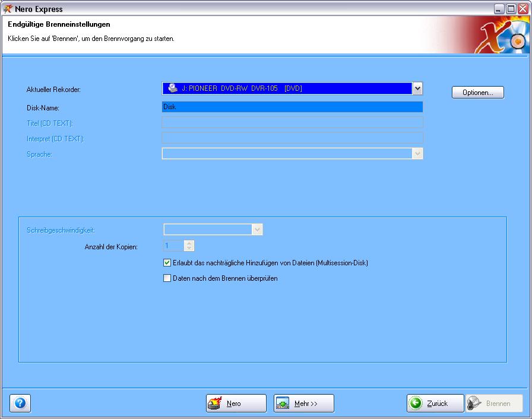Click the Anzahl der Kopien number field
532x419 pixels.
coord(174,246)
